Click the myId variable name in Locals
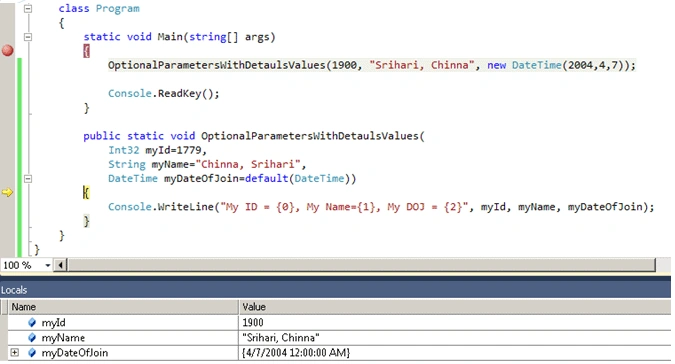 pos(53,323)
